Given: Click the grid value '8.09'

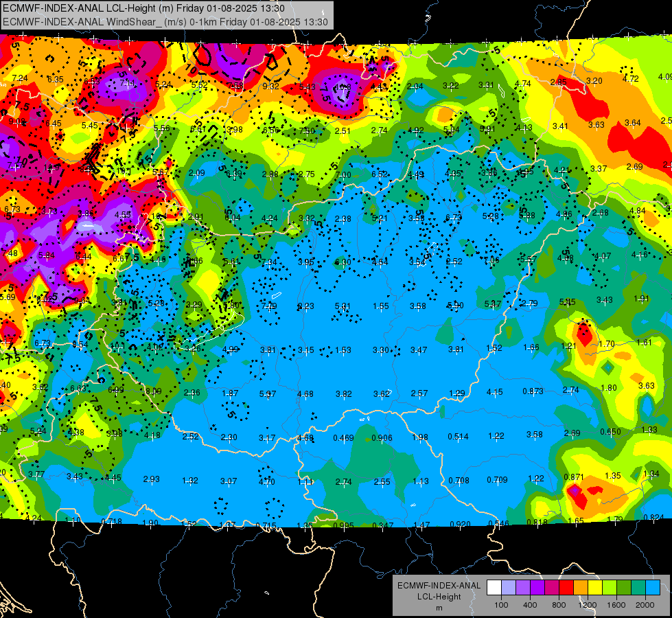Looking at the screenshot, I should [154, 391].
